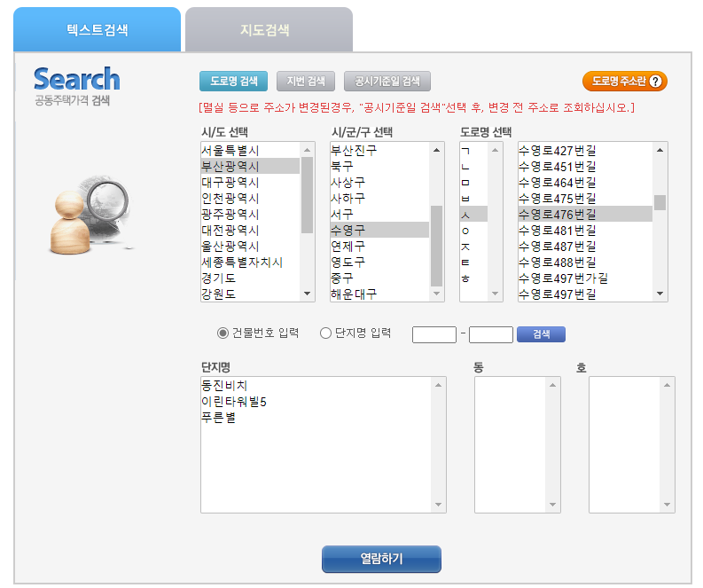Switch to the 텍스트검색 tab

point(97,29)
